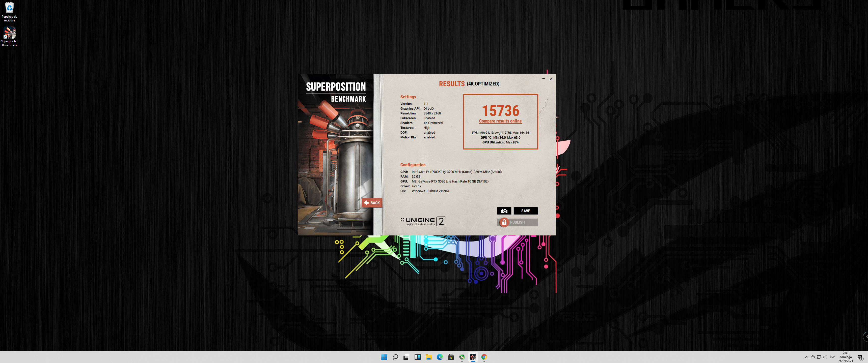868x363 pixels.
Task: Open the clock showing 2:09 domingo
Action: pos(846,357)
